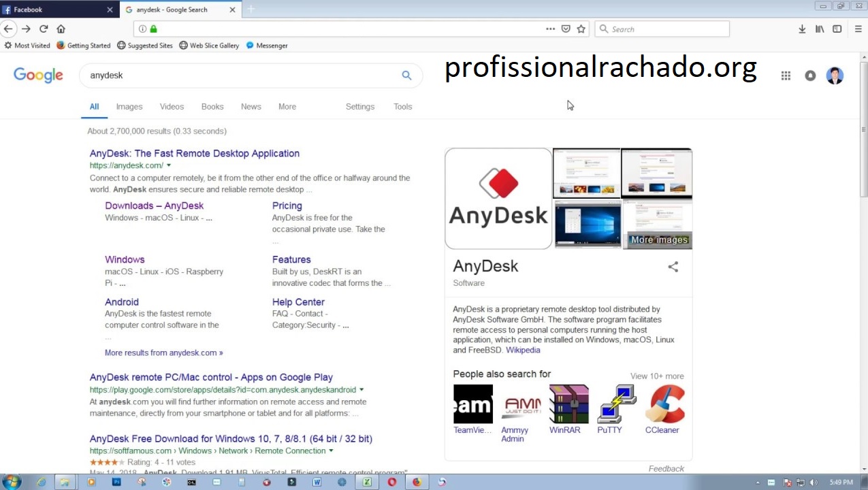Click the Firefox toolbar Search box
The image size is (868, 490).
pyautogui.click(x=662, y=29)
